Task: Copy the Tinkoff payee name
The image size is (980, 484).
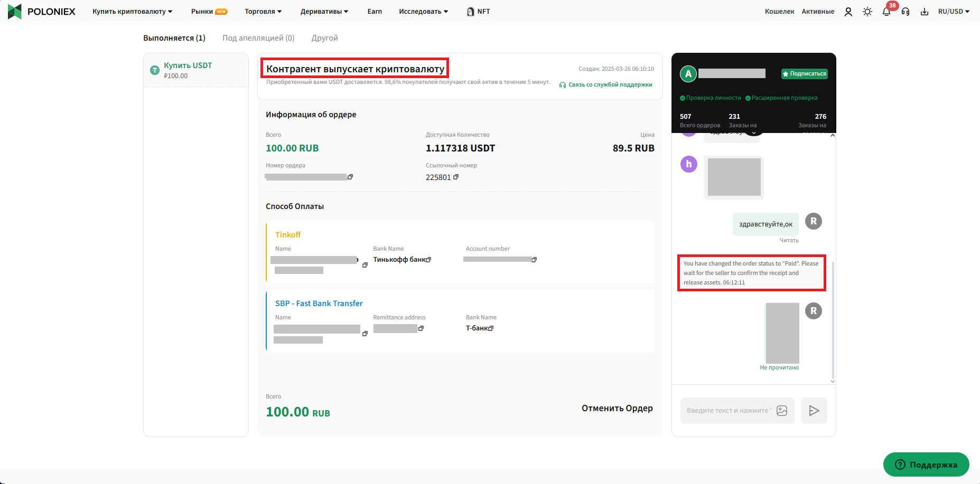Action: [x=365, y=265]
